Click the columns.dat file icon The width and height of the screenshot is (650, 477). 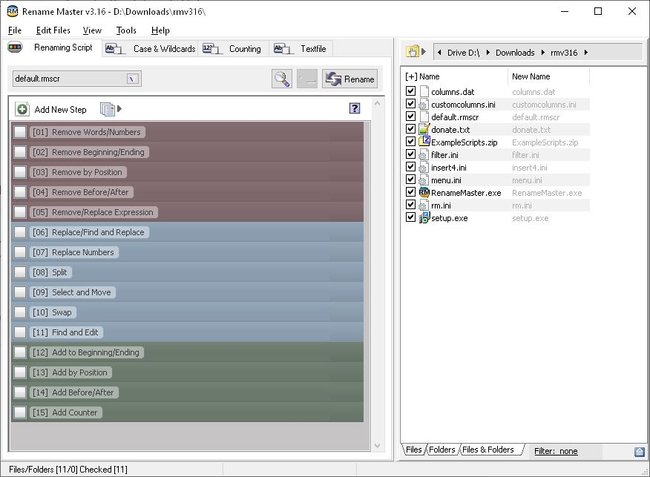pyautogui.click(x=424, y=91)
